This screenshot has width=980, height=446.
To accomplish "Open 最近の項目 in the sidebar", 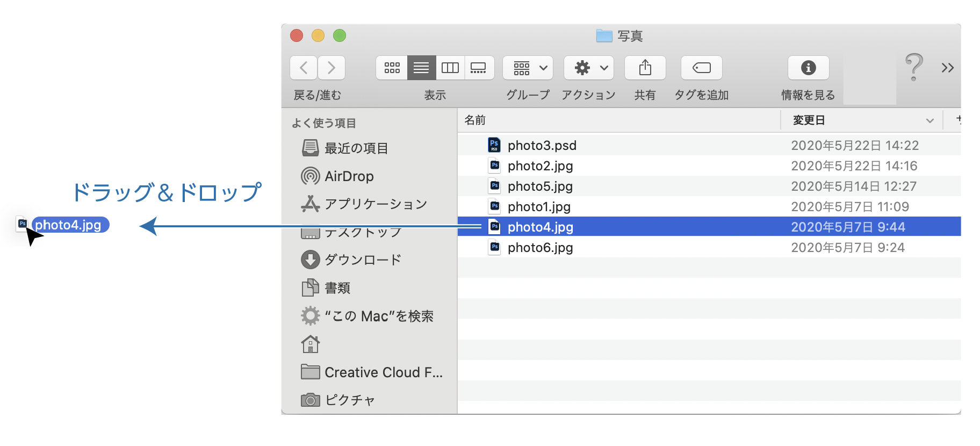I will 345,148.
